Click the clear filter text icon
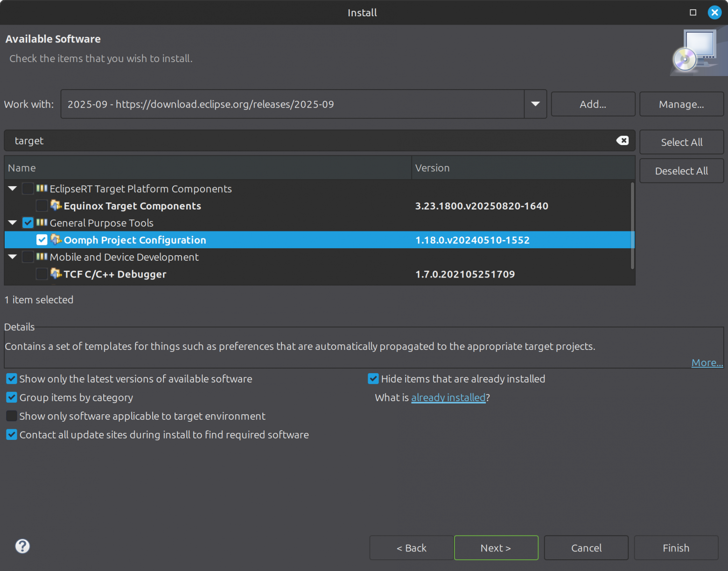 pyautogui.click(x=622, y=140)
